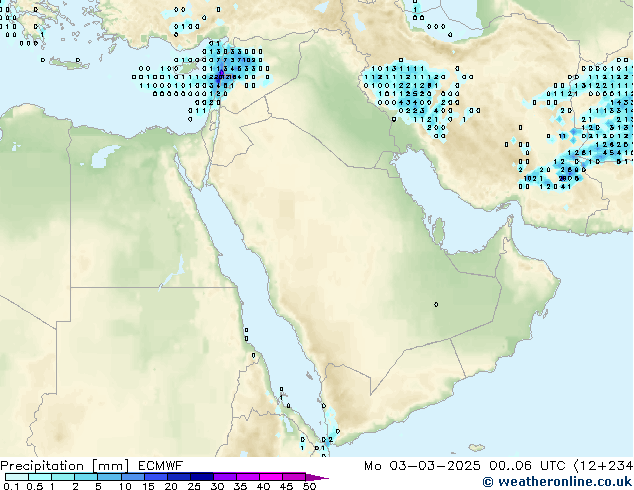Click the 2 to 5 mm legend swatch

tap(86, 477)
